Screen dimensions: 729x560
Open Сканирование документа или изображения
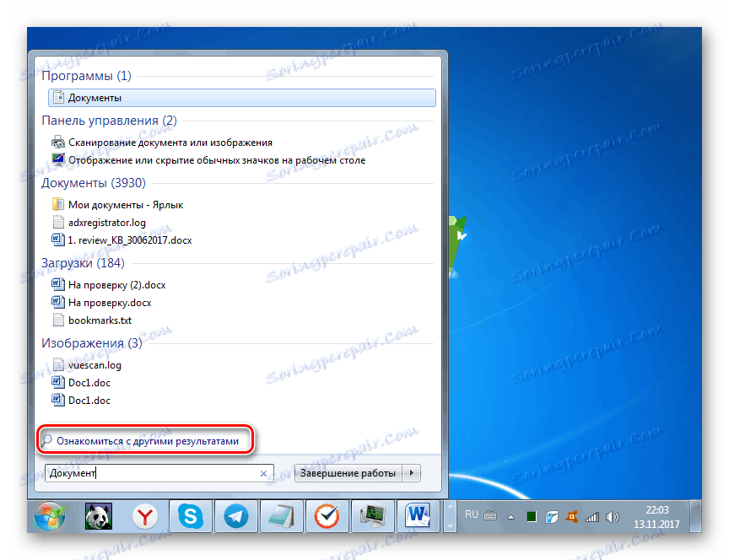tap(170, 143)
